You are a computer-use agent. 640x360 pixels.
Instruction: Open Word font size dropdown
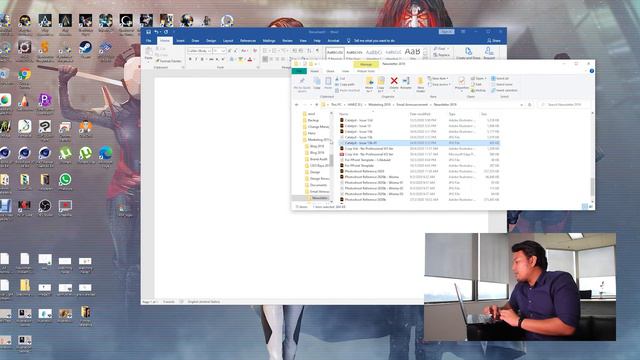[223, 51]
